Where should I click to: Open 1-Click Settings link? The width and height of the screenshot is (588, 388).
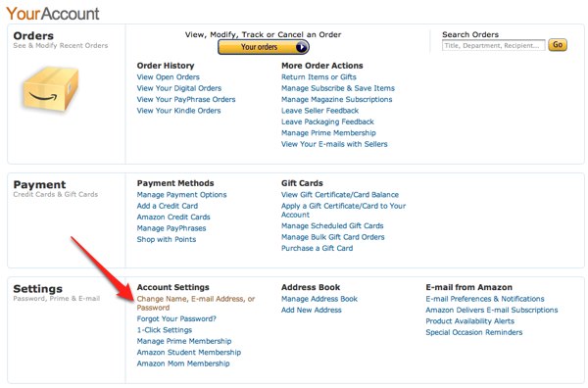pyautogui.click(x=165, y=330)
